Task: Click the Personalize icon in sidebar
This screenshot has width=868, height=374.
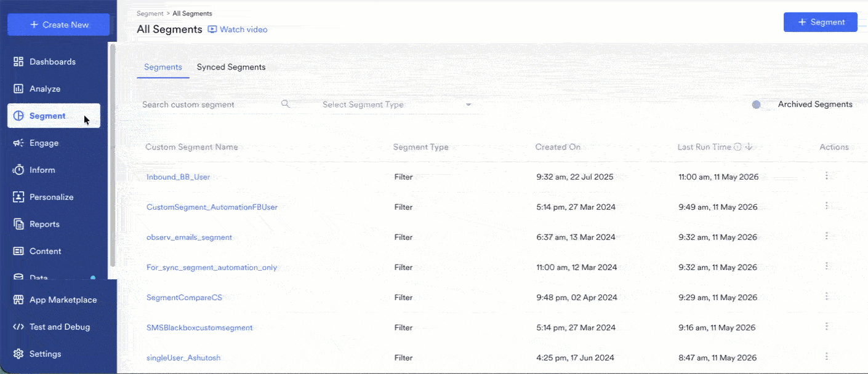Action: coord(18,197)
